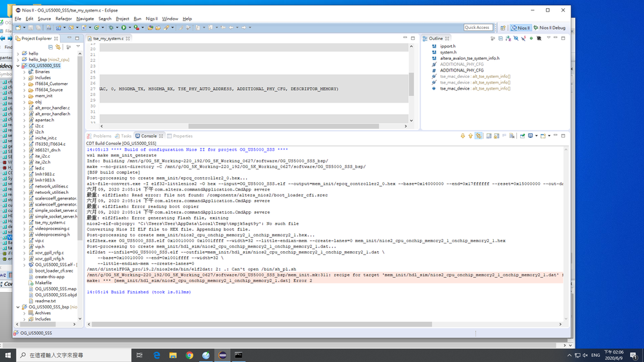This screenshot has height=362, width=644.
Task: Click the Run launch button in toolbar
Action: click(x=123, y=28)
